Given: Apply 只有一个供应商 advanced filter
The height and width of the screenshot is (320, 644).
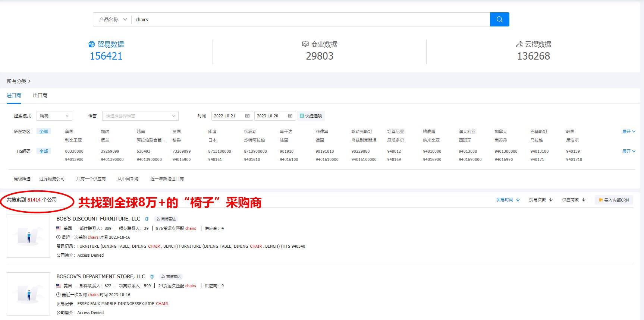Looking at the screenshot, I should coord(91,179).
